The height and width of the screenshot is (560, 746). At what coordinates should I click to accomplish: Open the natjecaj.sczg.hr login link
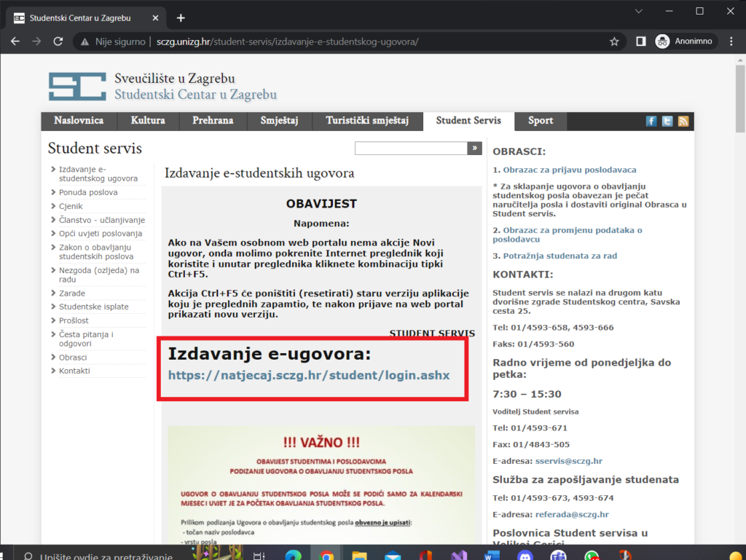click(309, 376)
